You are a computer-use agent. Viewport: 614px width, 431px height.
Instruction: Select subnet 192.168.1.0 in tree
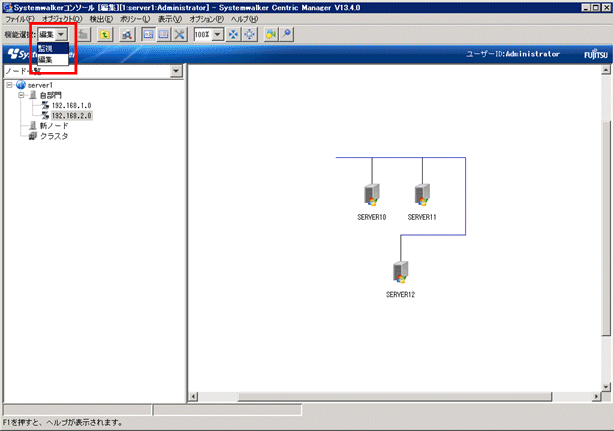pos(71,105)
